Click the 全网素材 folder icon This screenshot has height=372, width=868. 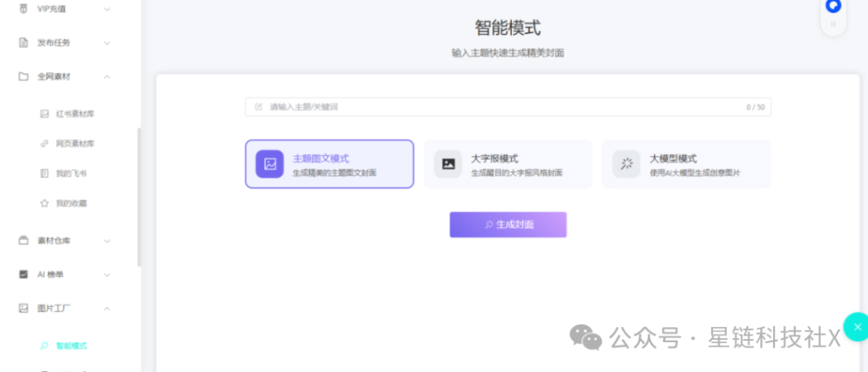pyautogui.click(x=23, y=76)
